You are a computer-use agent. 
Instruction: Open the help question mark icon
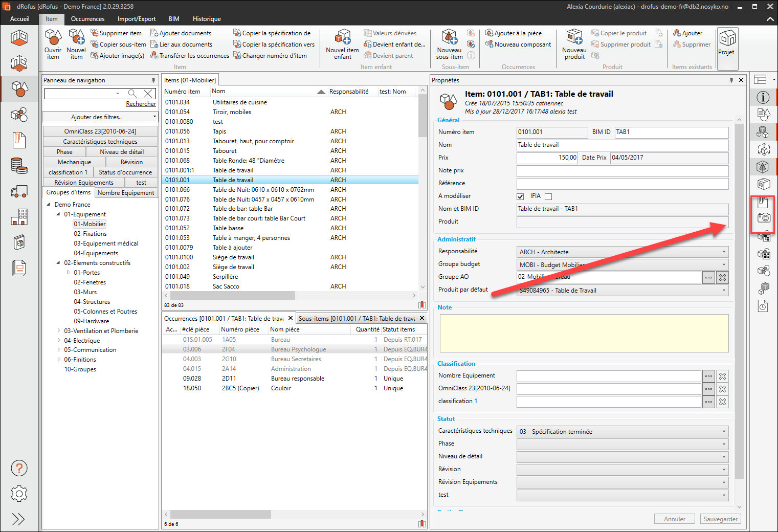tap(19, 468)
